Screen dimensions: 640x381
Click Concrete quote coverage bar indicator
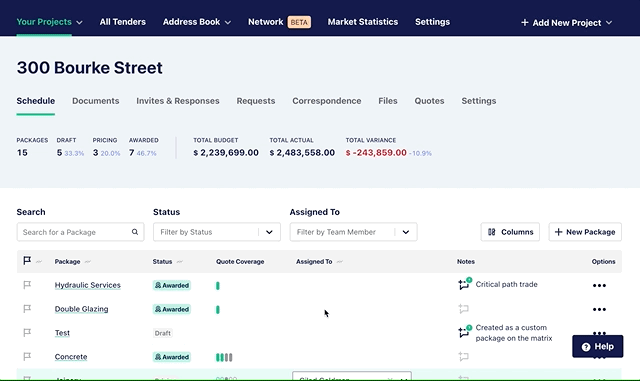point(224,357)
